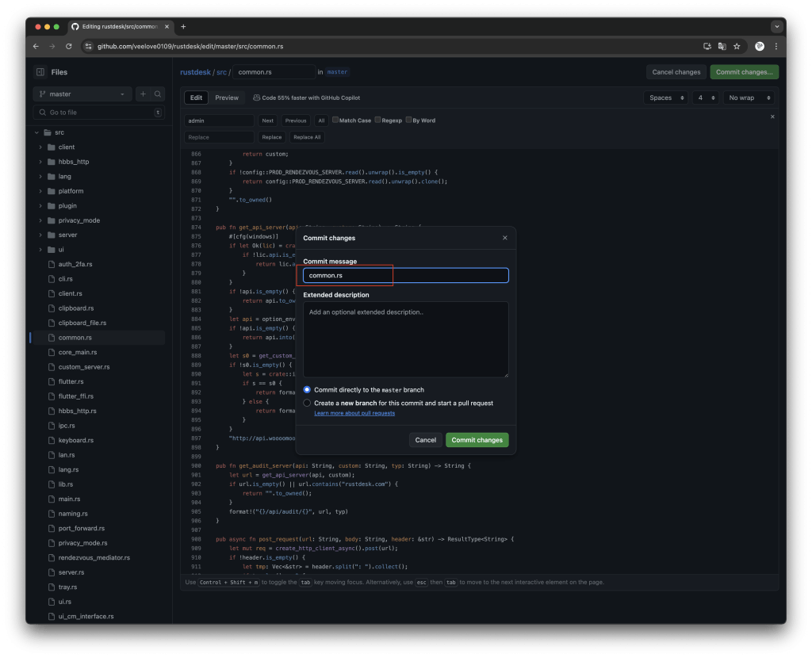The height and width of the screenshot is (658, 812).
Task: Open the Chrome three-dot menu
Action: pyautogui.click(x=776, y=47)
